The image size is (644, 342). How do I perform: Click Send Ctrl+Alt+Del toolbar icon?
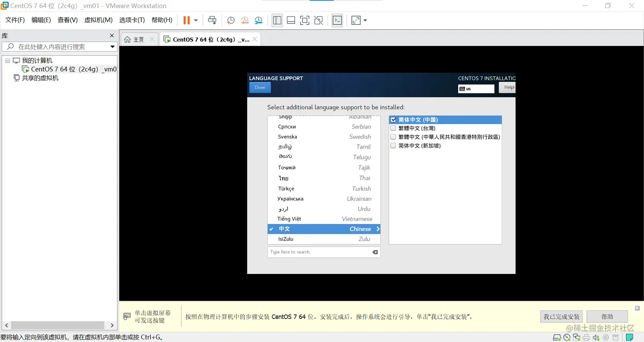point(212,20)
